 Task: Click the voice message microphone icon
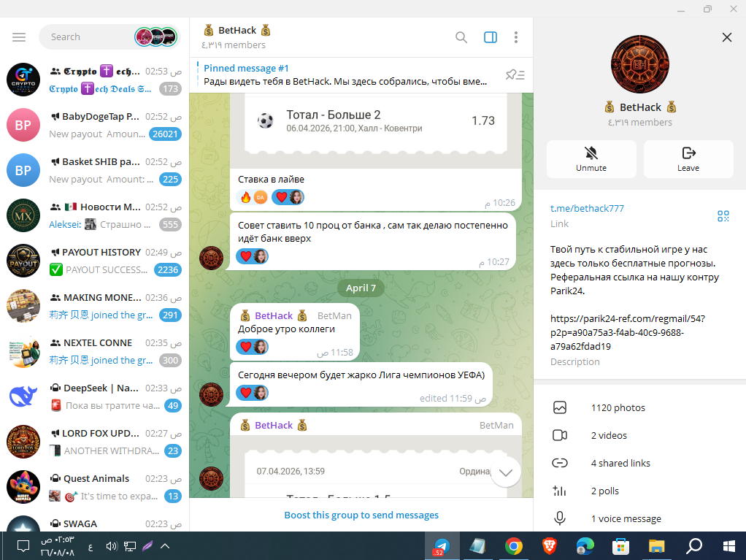(560, 518)
